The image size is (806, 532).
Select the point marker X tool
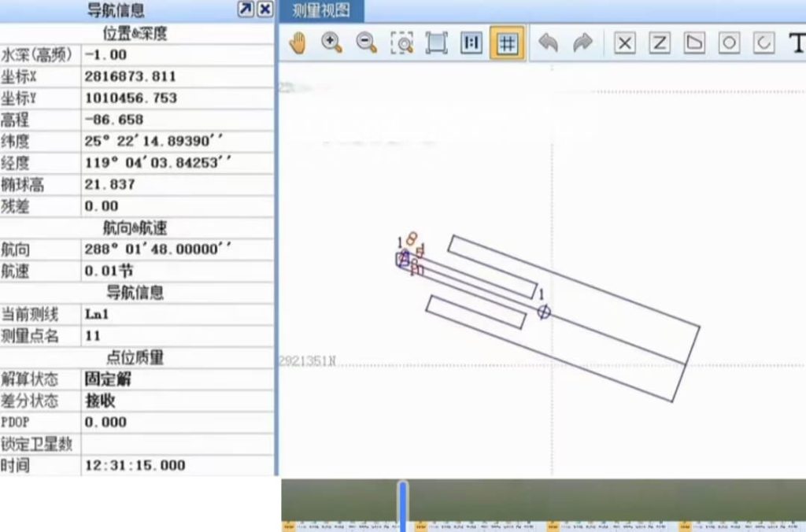625,43
